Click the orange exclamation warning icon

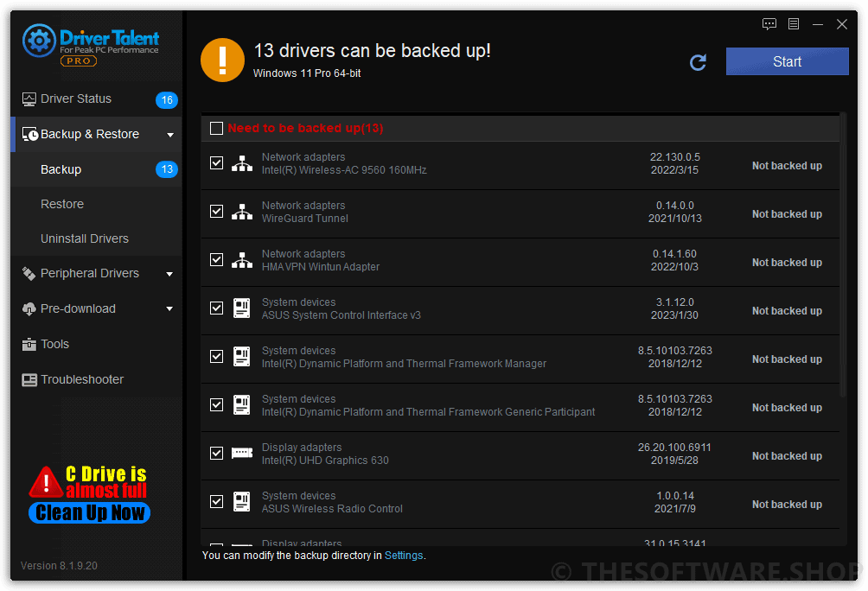(x=222, y=60)
